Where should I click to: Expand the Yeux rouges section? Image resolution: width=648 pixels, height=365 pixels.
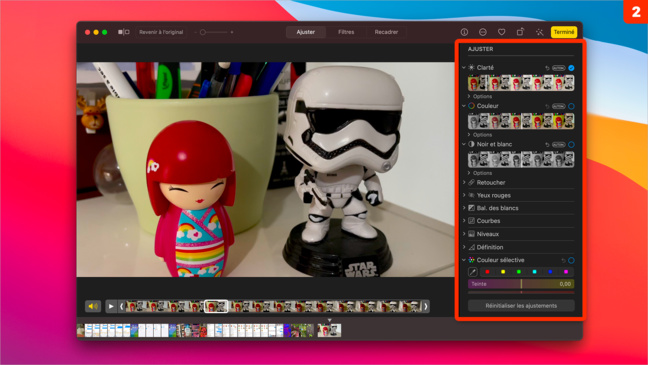(464, 195)
